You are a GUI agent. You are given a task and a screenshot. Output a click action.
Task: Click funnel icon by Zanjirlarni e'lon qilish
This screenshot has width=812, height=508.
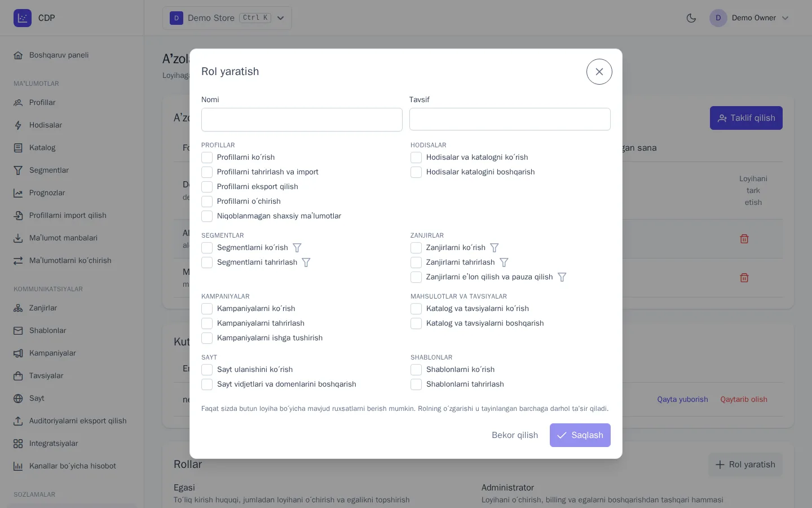[562, 277]
